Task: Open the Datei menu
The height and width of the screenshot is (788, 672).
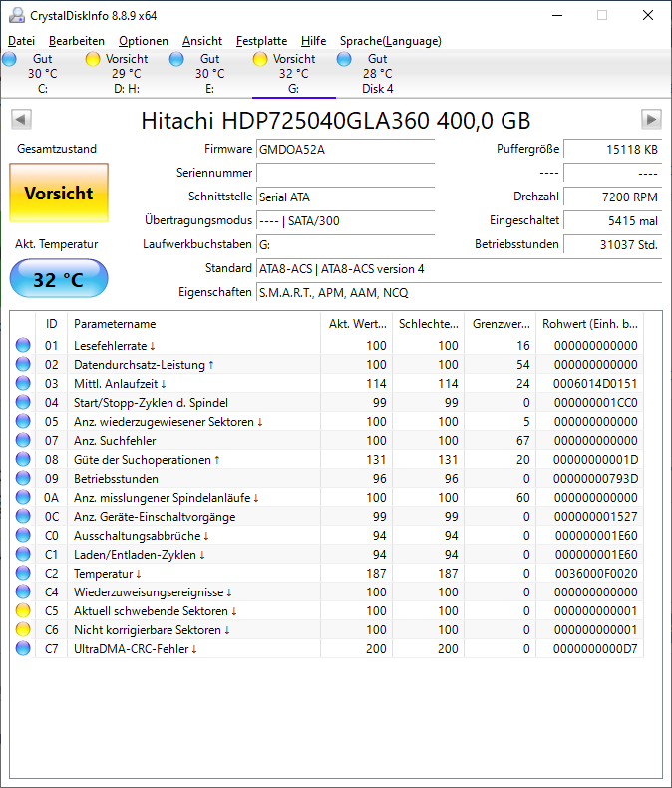Action: [22, 41]
